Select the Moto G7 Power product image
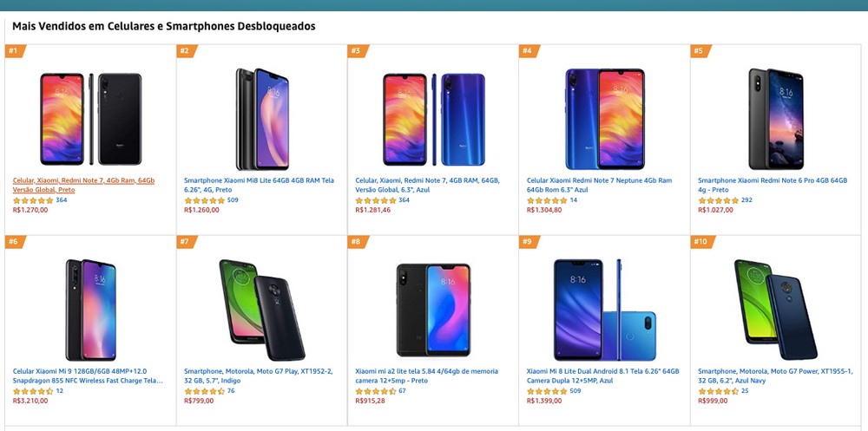The width and height of the screenshot is (868, 431). pos(775,310)
